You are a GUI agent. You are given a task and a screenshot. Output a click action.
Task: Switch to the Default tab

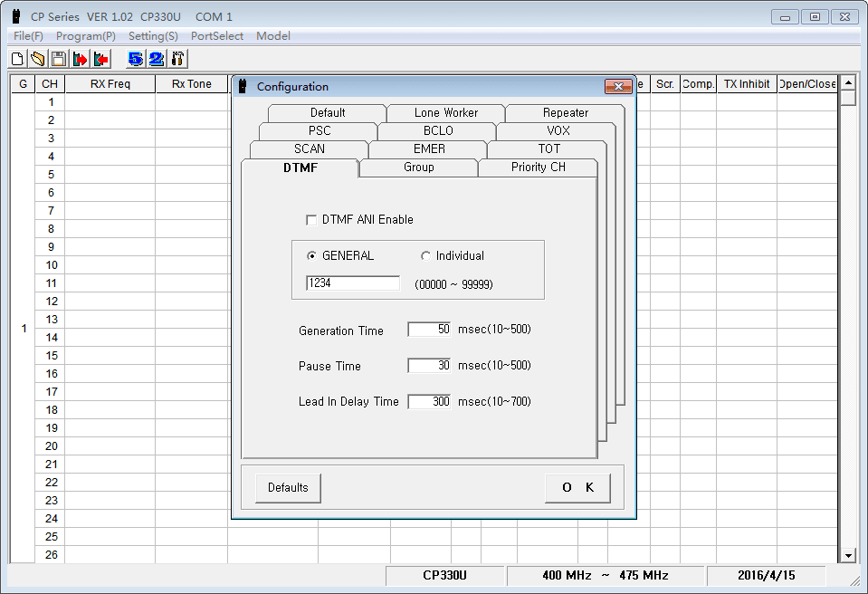[327, 113]
